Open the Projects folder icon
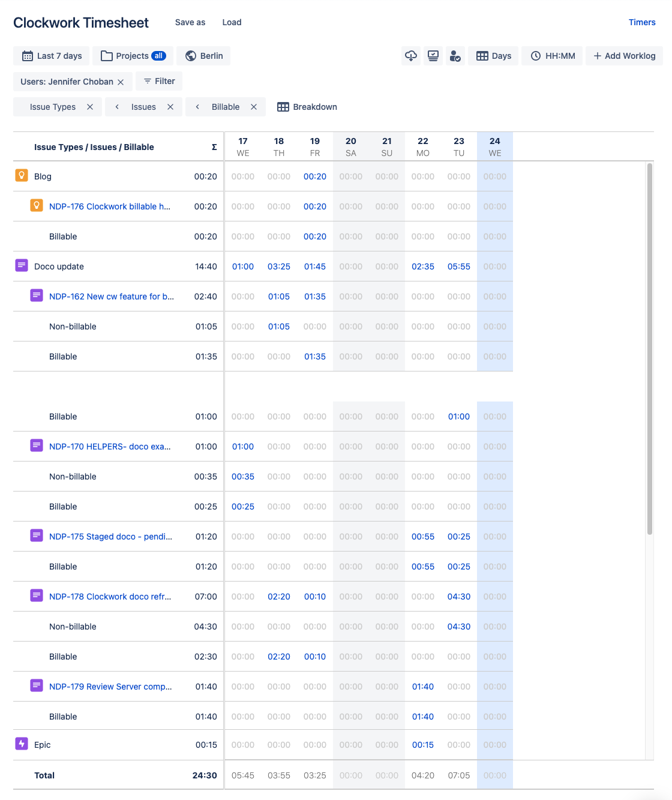This screenshot has width=672, height=800. coord(106,56)
